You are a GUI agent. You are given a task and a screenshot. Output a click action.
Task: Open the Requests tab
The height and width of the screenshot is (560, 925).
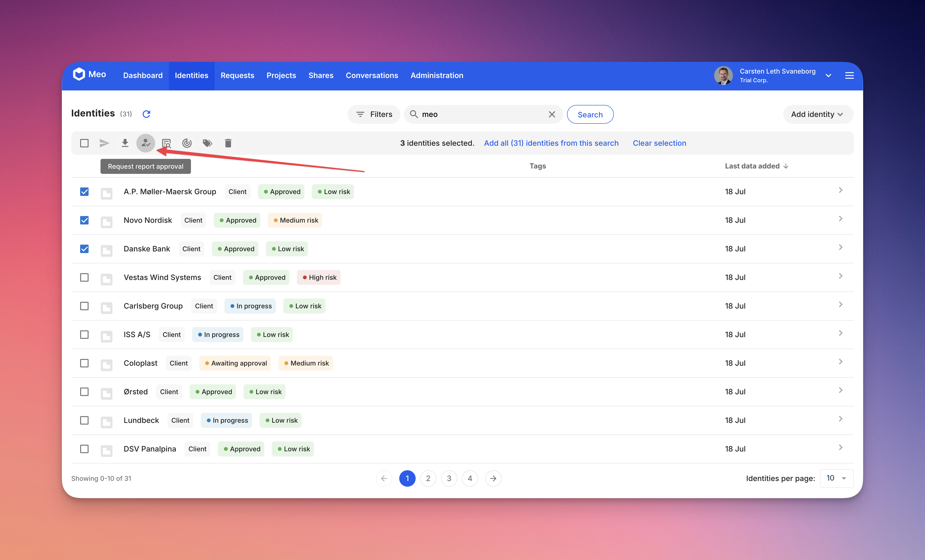click(x=237, y=75)
